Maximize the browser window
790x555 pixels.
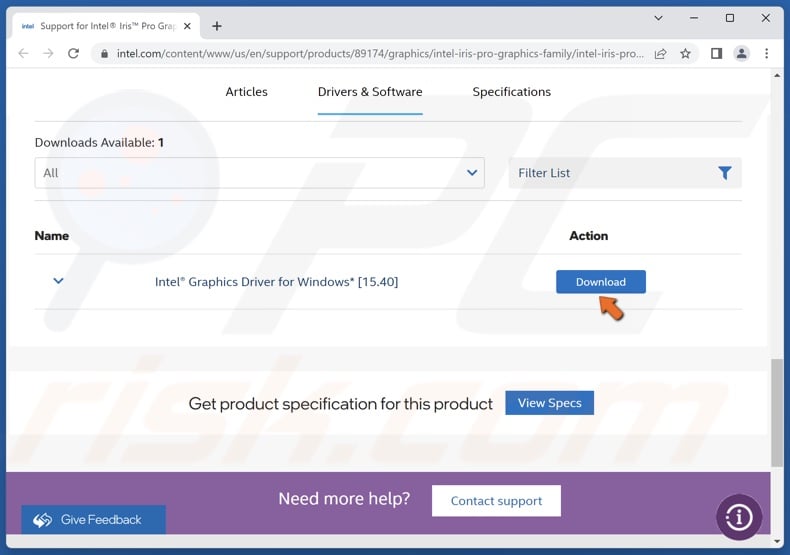click(730, 18)
